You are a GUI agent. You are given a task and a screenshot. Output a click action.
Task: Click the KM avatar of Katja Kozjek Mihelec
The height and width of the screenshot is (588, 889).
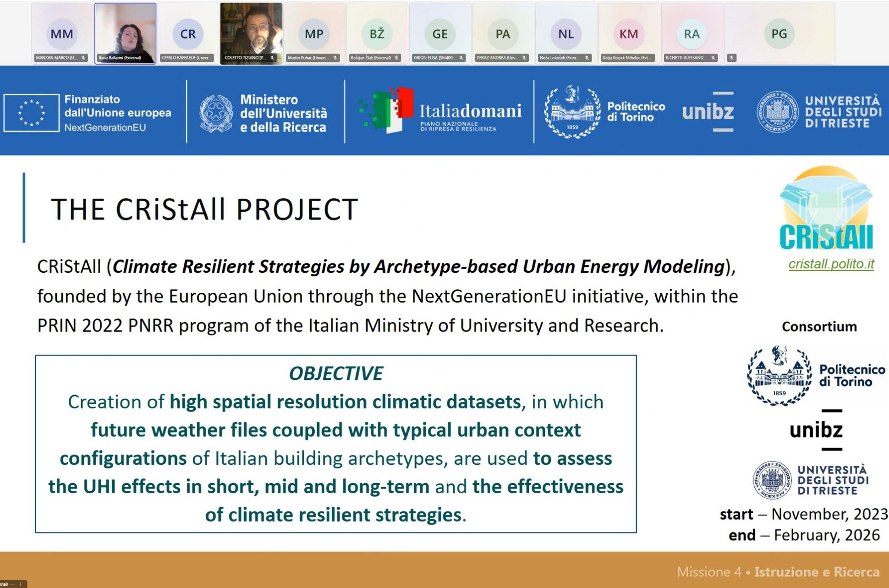pos(629,34)
